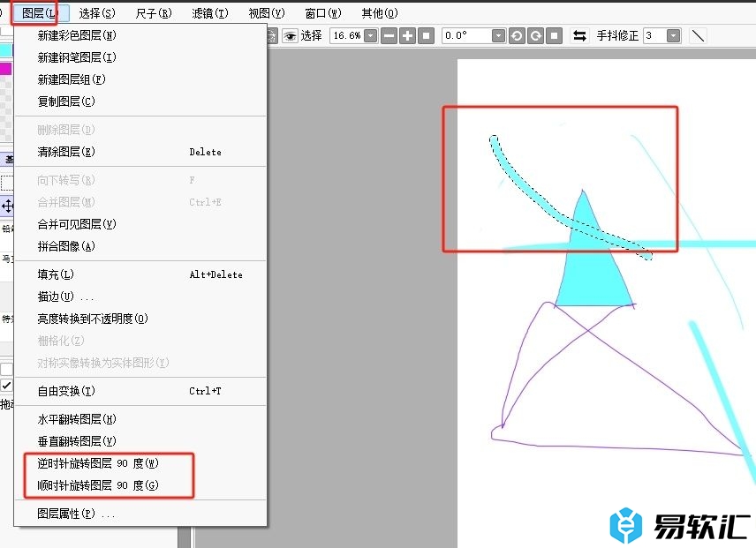Screen dimensions: 756x548
Task: Choose 亮度转换到不透明度(O)
Action: click(140, 319)
